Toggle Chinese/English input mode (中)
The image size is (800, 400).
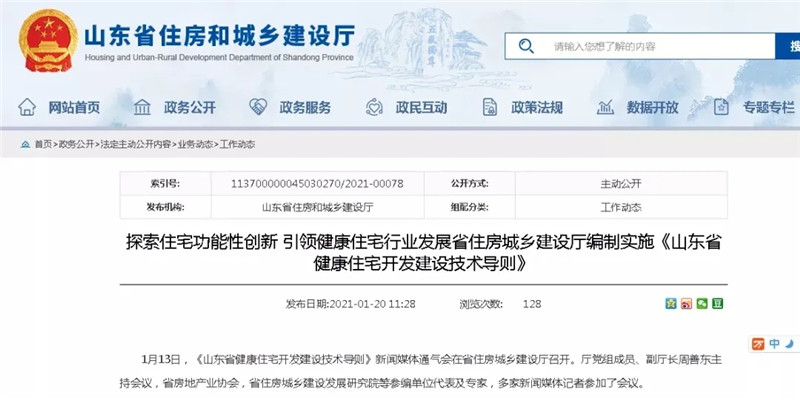(772, 344)
